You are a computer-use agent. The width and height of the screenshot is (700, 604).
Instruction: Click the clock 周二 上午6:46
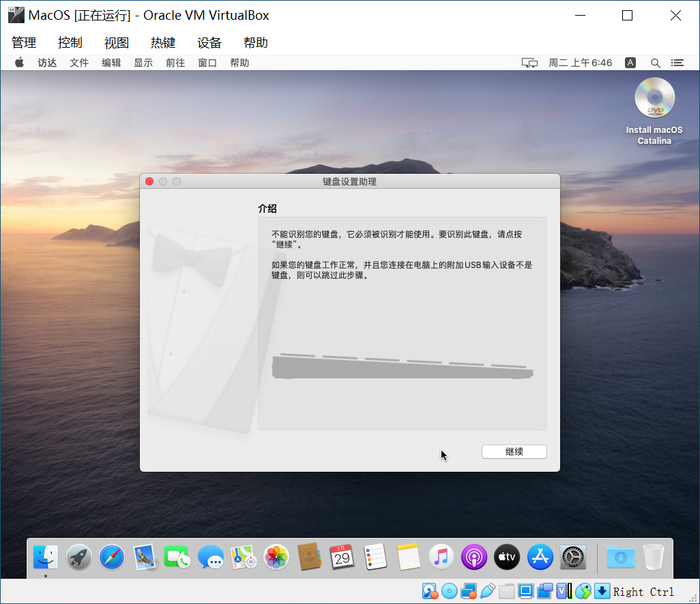581,63
